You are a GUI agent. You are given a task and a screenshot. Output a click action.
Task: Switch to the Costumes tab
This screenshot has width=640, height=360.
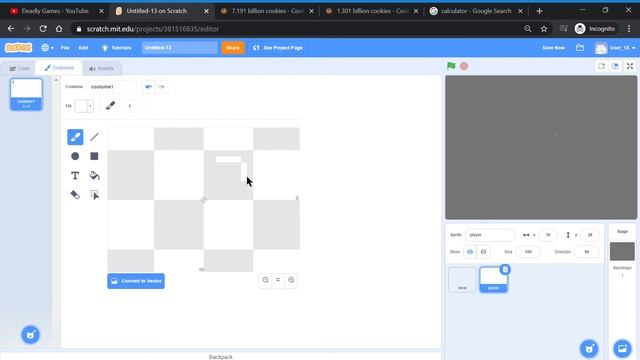coord(59,68)
